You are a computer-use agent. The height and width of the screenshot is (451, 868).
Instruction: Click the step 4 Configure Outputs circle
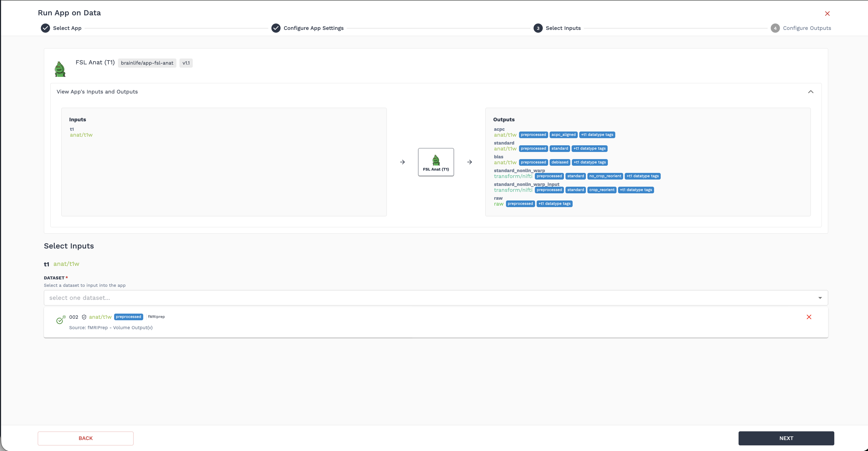tap(775, 28)
